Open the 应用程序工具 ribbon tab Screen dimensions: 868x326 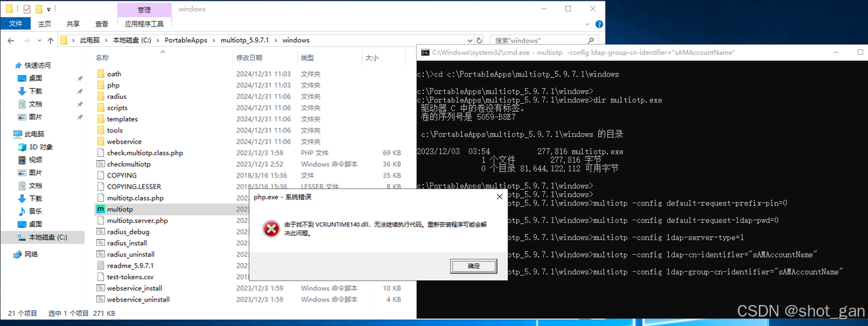[144, 24]
